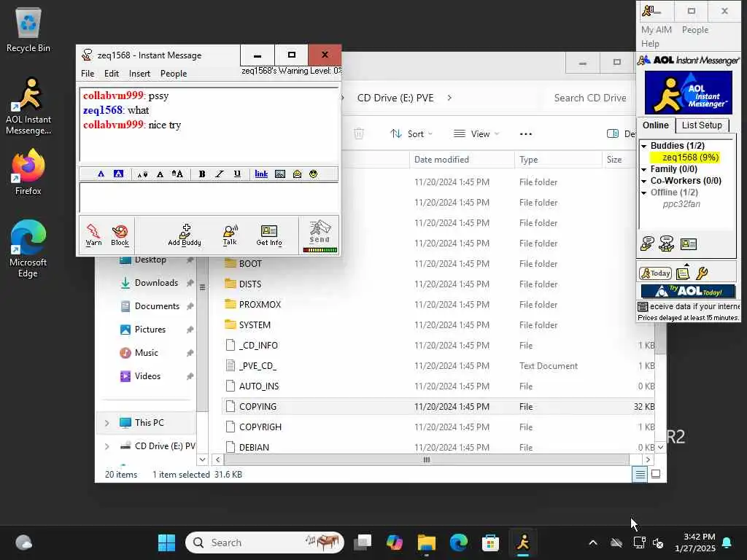This screenshot has height=560, width=747.
Task: Expand the breadcrumb chevron after CD Drive (E:) PVE
Action: [x=449, y=98]
